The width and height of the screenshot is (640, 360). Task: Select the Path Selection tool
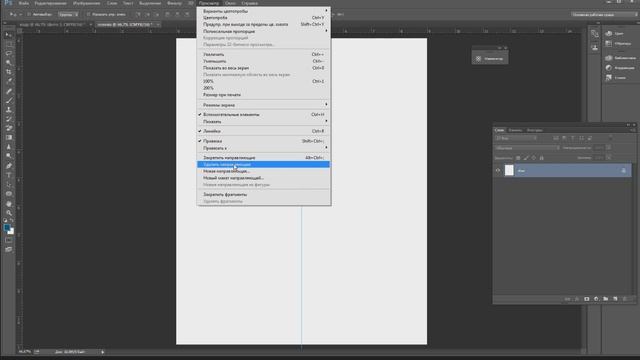tap(9, 184)
